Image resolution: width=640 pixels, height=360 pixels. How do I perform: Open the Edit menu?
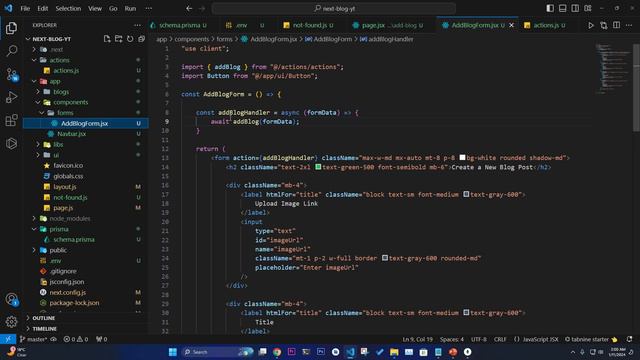tap(42, 8)
